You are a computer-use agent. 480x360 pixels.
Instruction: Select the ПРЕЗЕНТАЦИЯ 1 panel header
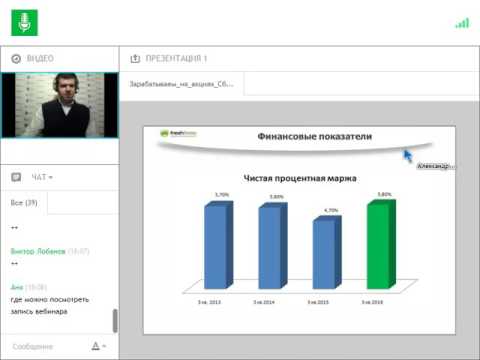(176, 59)
